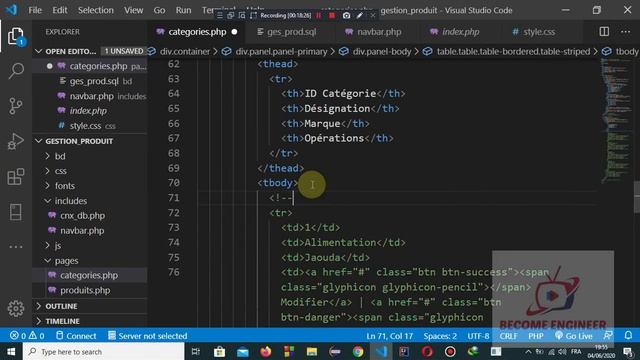Open the sixth activity bar view icon
Viewport: 640px width, 360px height.
pos(16,212)
